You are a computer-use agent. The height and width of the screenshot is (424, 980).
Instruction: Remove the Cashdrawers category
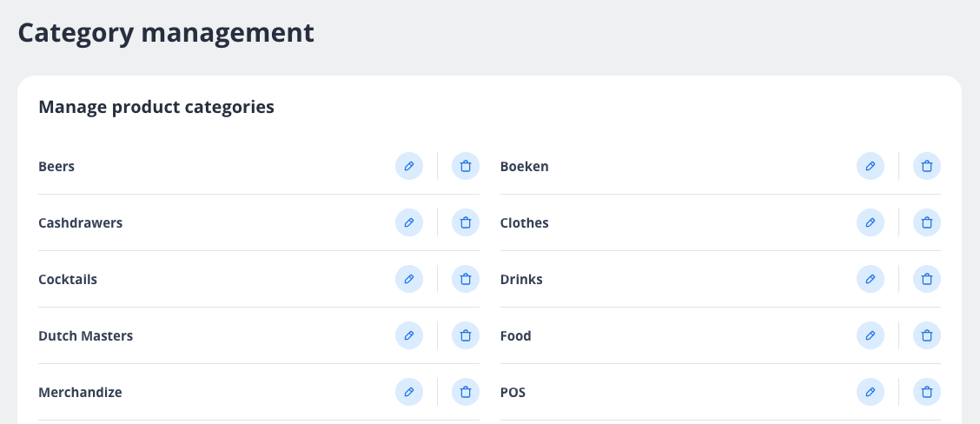click(466, 222)
